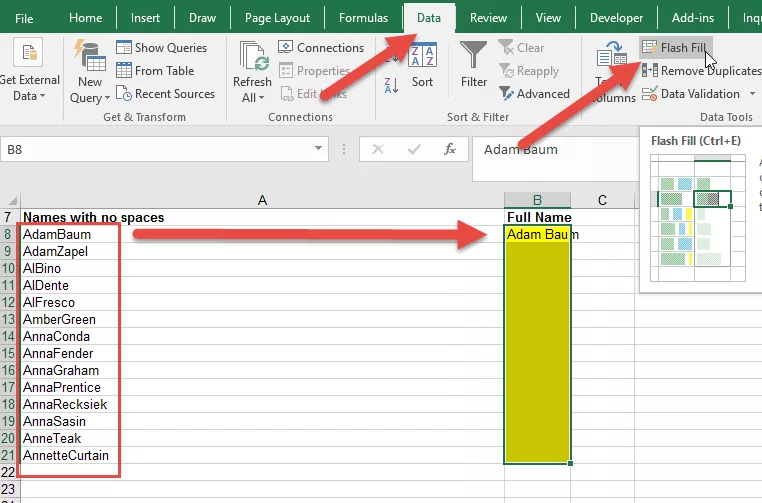
Task: Switch to the View tab
Action: pos(548,18)
